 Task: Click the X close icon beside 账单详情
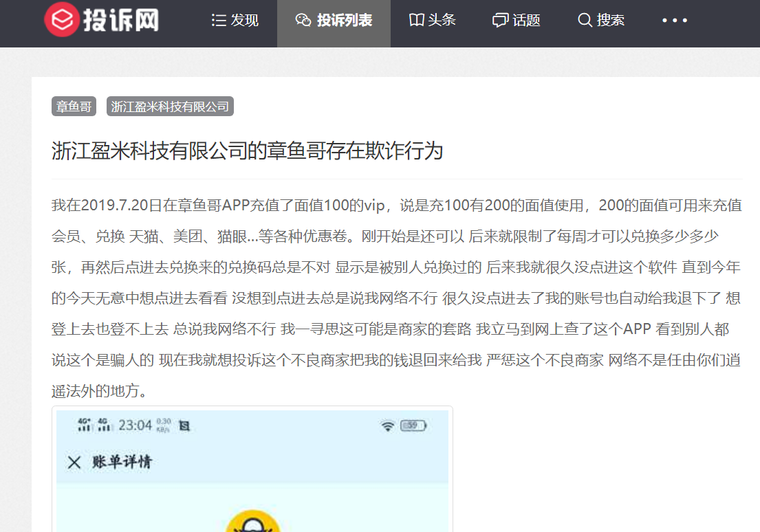[74, 462]
